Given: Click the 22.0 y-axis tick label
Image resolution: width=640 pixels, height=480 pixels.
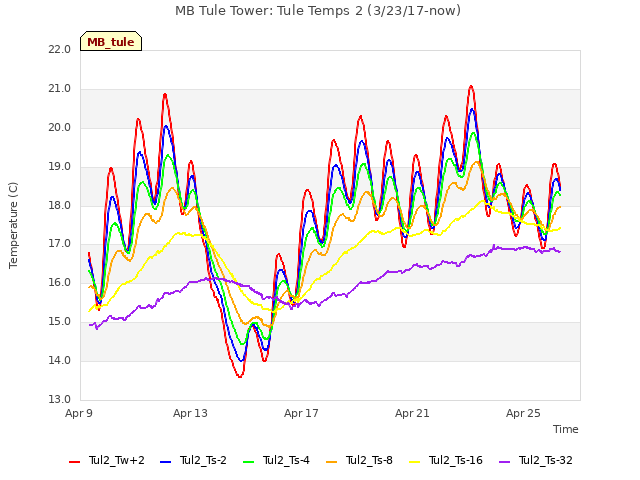Looking at the screenshot, I should pyautogui.click(x=60, y=50).
